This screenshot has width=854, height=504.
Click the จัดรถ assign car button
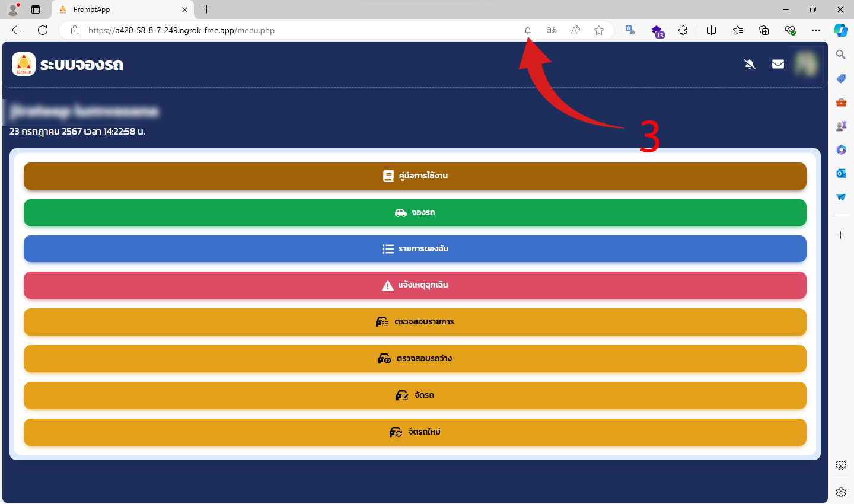[x=415, y=395]
